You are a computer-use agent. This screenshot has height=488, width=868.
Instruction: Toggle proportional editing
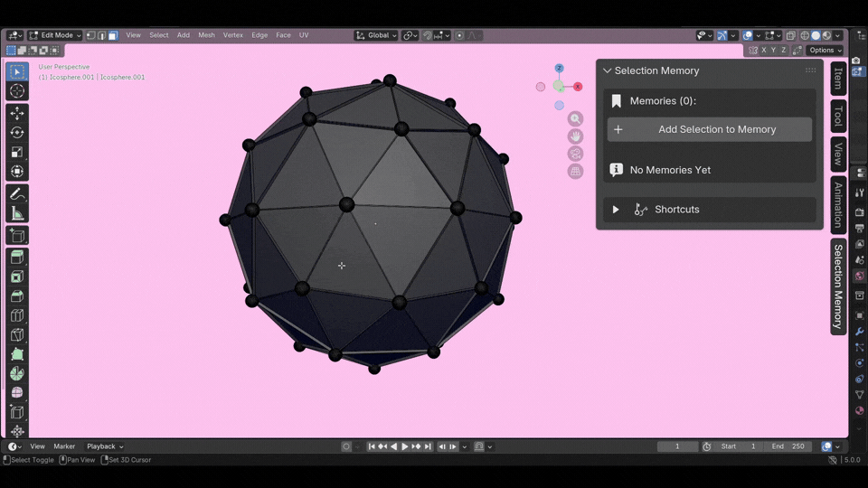[x=459, y=35]
